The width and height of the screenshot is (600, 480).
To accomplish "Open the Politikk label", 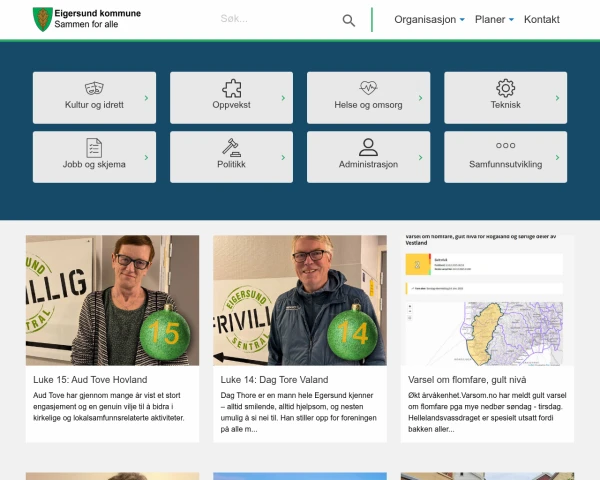I will 232,164.
